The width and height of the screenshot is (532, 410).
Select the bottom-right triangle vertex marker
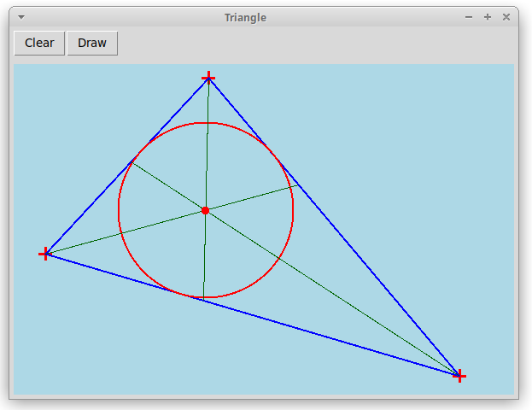click(459, 376)
